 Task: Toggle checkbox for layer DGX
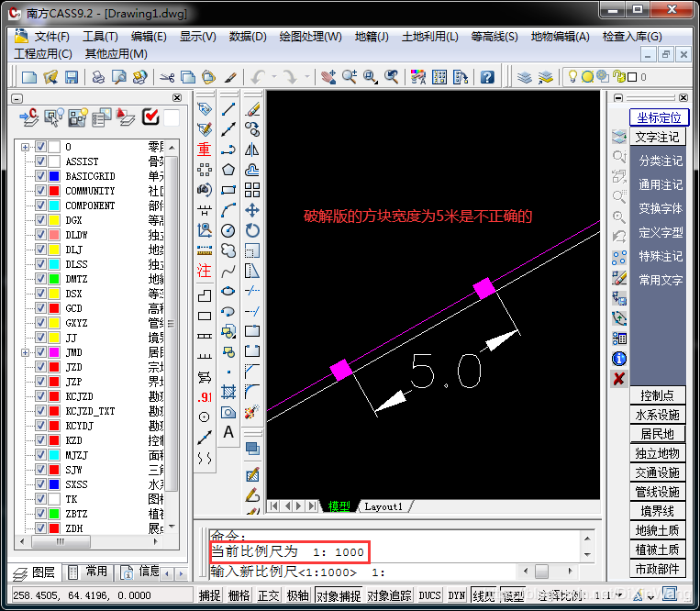click(40, 220)
